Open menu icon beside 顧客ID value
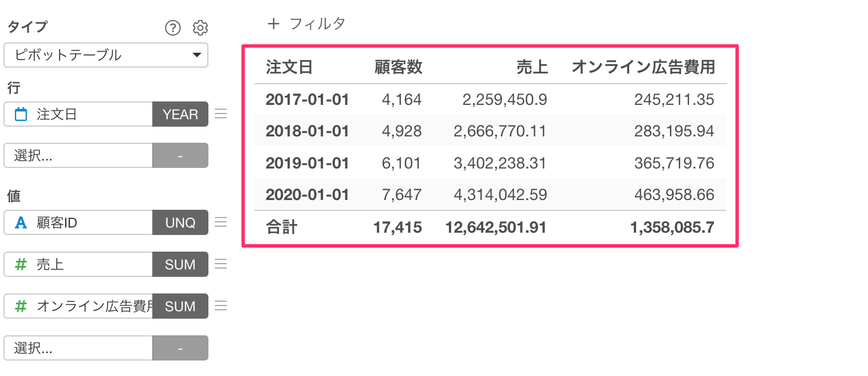 point(220,222)
